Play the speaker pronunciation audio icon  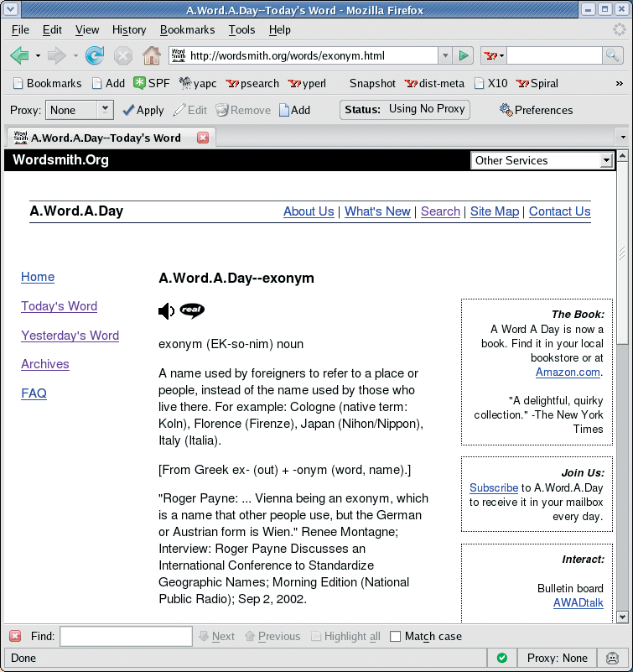166,310
